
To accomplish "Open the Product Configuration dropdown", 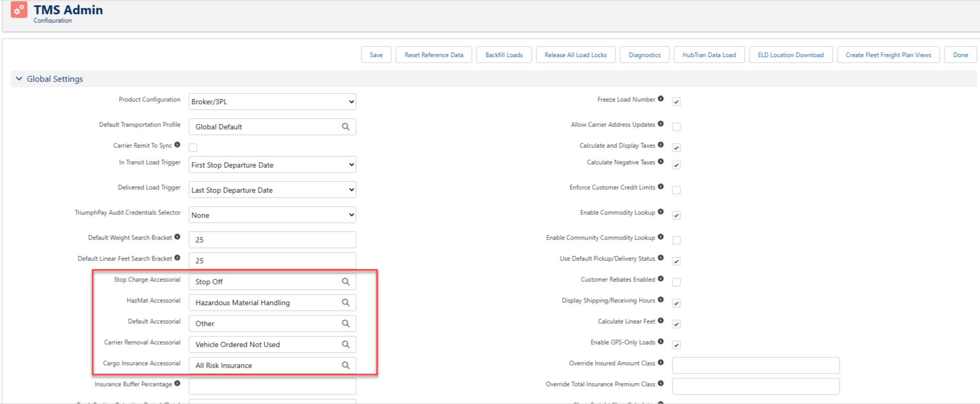I will (x=272, y=102).
